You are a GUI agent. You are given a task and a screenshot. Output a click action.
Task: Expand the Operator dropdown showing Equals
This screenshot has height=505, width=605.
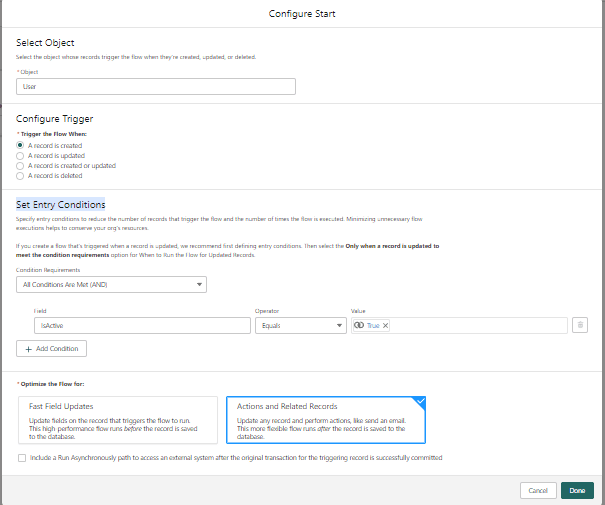tap(300, 325)
